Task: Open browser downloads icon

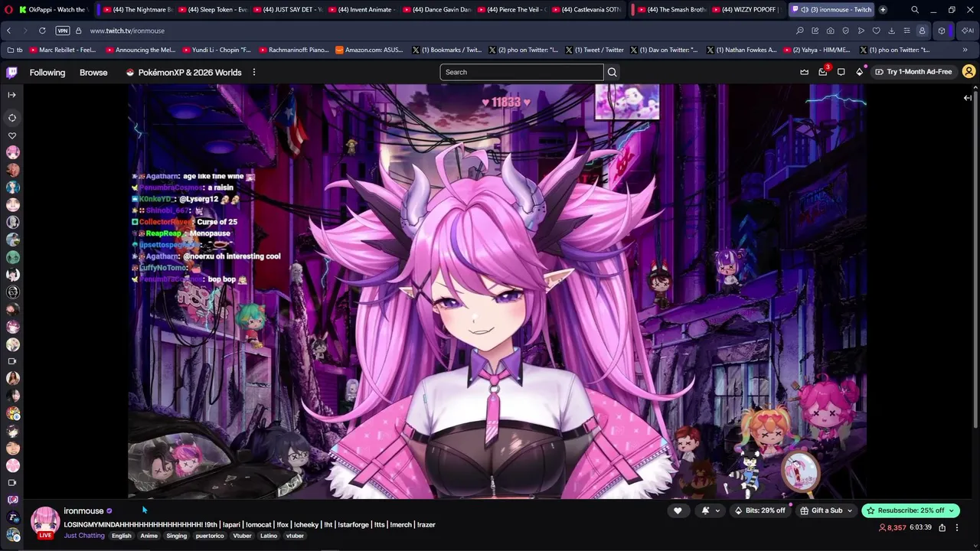Action: pyautogui.click(x=892, y=31)
